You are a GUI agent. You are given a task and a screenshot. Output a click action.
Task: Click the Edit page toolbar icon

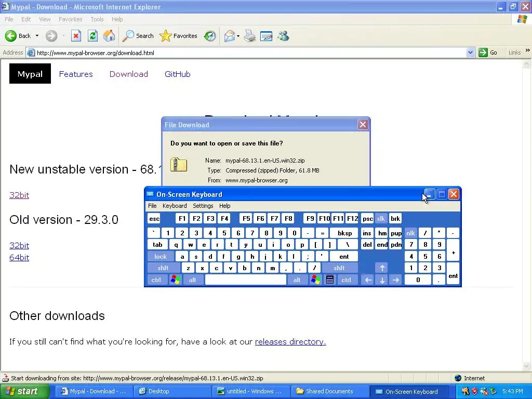click(267, 36)
